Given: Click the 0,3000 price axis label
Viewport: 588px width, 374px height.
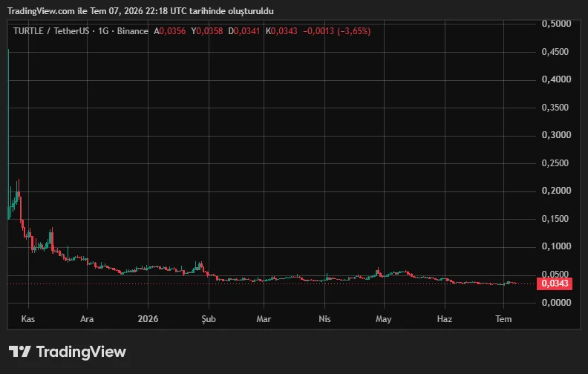Looking at the screenshot, I should tap(556, 135).
